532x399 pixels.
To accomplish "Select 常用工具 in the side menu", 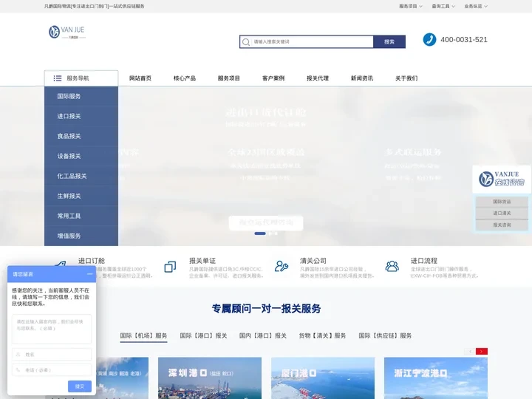I will coord(81,216).
